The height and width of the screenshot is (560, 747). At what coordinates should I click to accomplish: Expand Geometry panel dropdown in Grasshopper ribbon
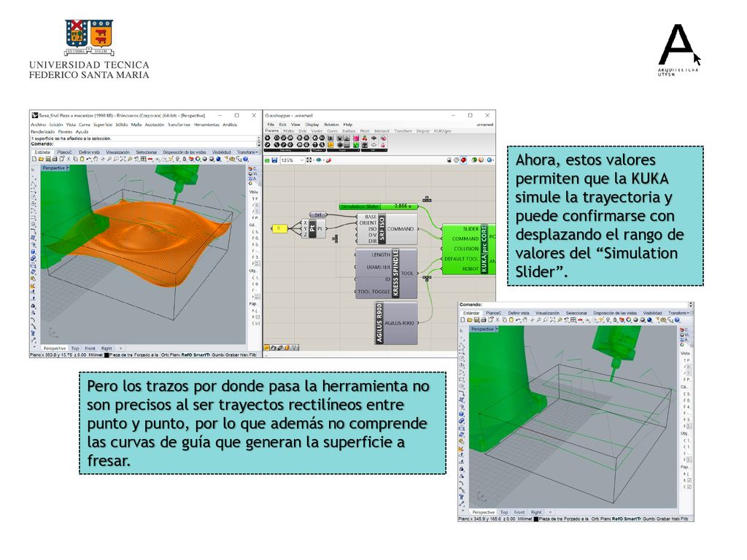pos(308,150)
